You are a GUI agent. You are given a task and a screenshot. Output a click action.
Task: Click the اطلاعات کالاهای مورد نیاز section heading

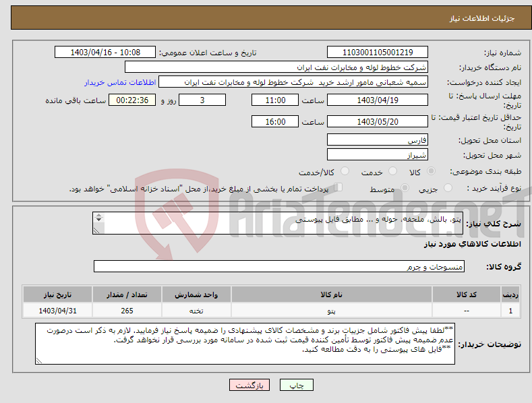click(472, 244)
